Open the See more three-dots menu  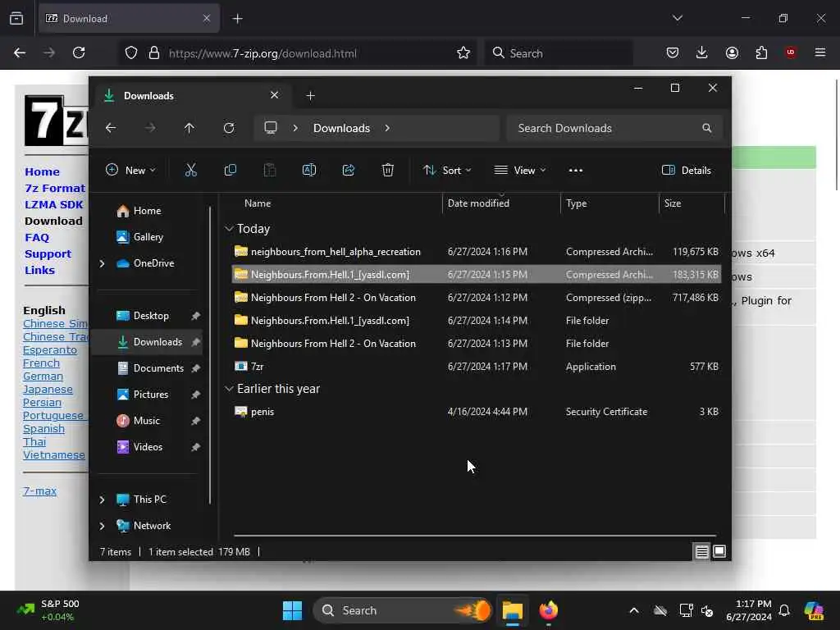click(x=575, y=171)
